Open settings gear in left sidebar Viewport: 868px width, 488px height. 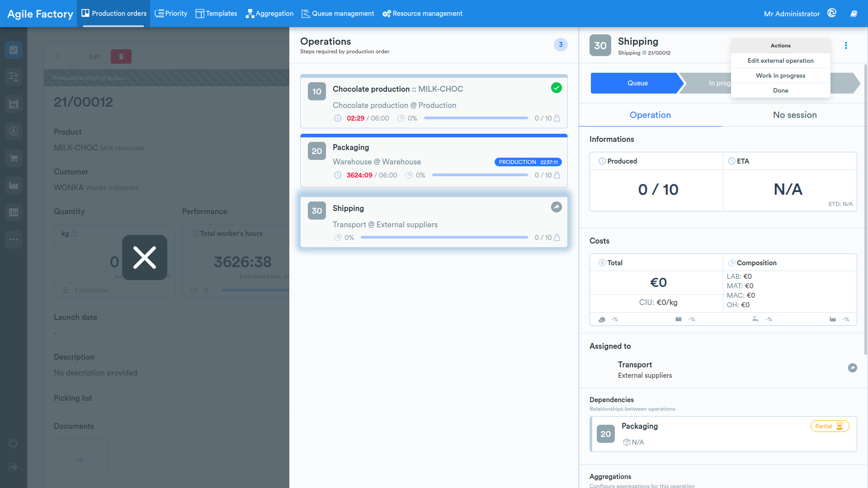[x=14, y=444]
